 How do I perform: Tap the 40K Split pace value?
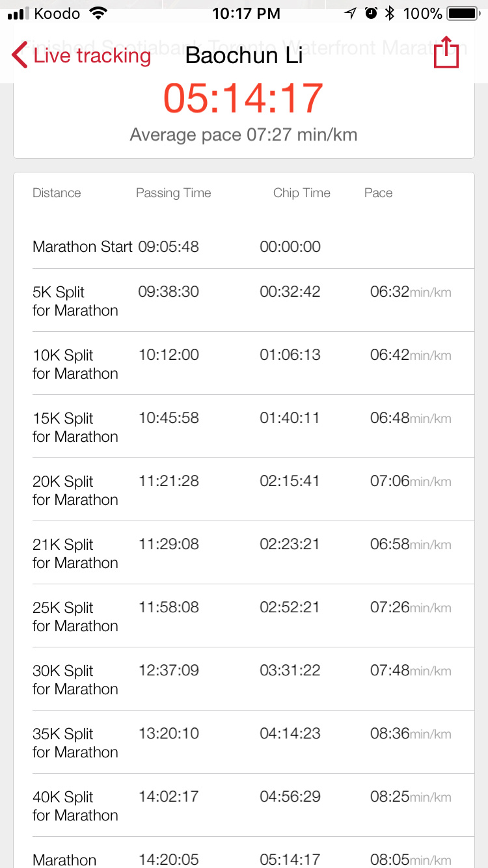click(390, 796)
